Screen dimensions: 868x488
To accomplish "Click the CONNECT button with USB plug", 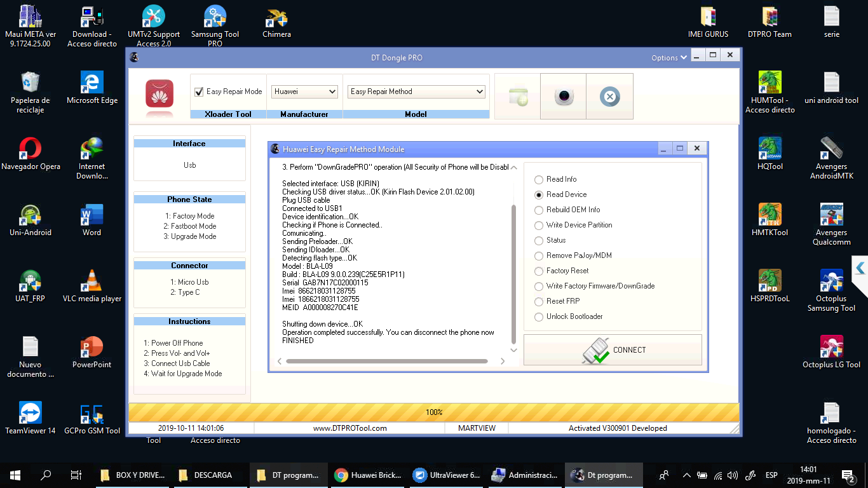I will coord(613,349).
